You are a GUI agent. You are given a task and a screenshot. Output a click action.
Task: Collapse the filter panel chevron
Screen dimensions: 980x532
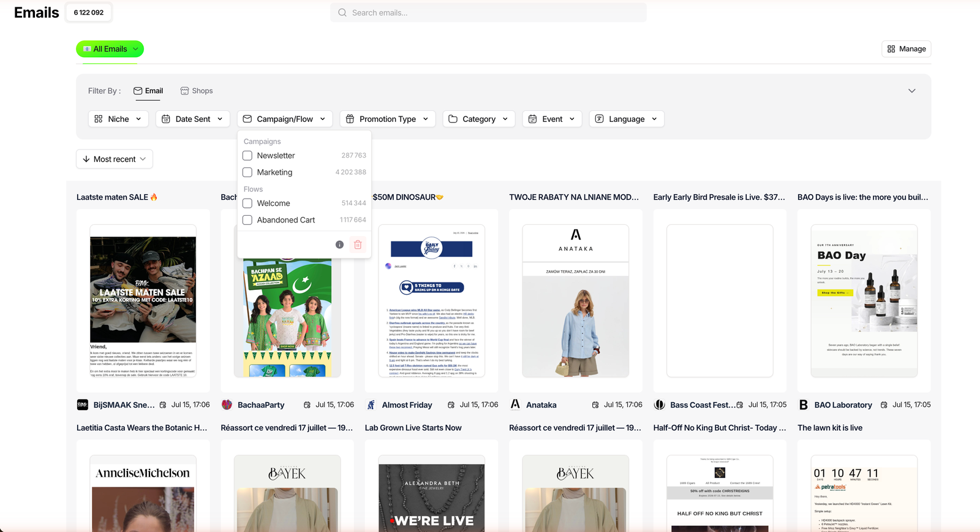coord(911,91)
